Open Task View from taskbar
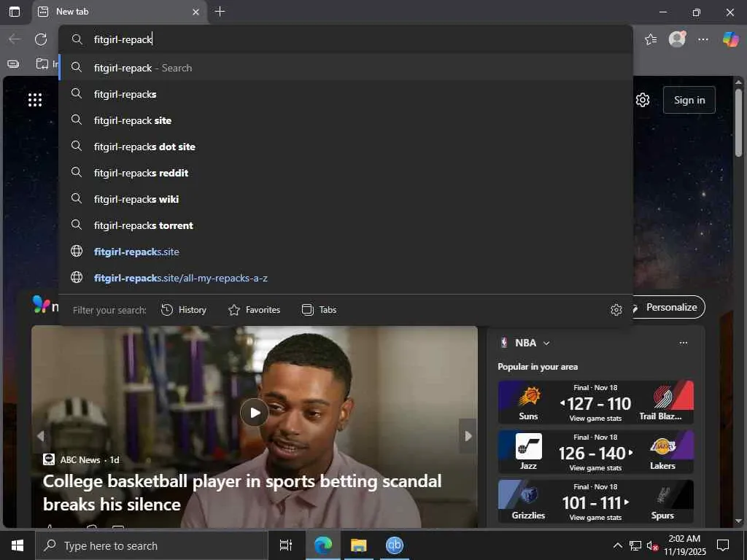This screenshot has width=747, height=560. click(x=286, y=545)
